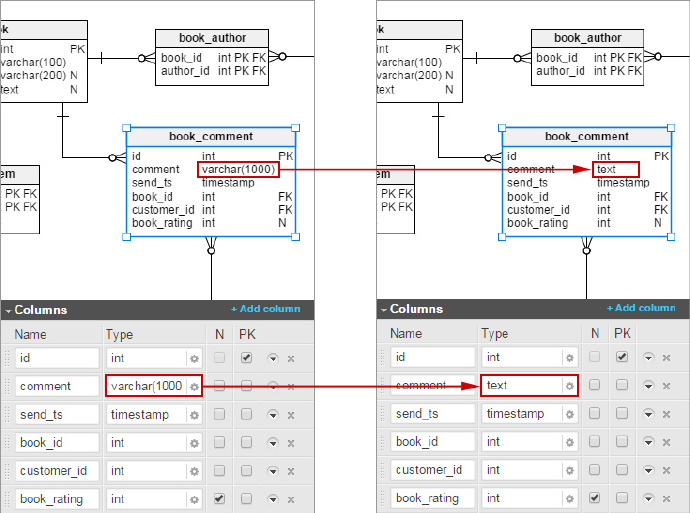The height and width of the screenshot is (513, 690).
Task: Delete the id column, left panel
Action: (x=291, y=359)
